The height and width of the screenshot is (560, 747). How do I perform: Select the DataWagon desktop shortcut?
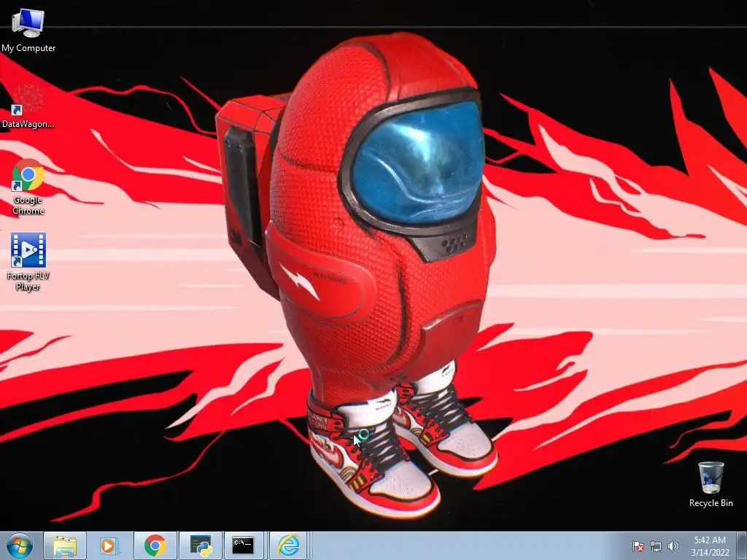pos(28,106)
